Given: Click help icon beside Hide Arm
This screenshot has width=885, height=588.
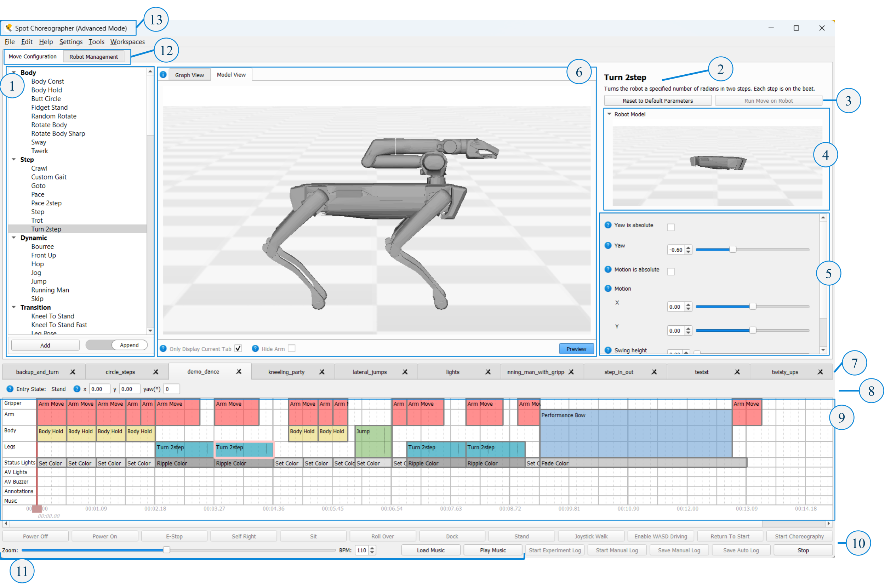Looking at the screenshot, I should tap(255, 348).
